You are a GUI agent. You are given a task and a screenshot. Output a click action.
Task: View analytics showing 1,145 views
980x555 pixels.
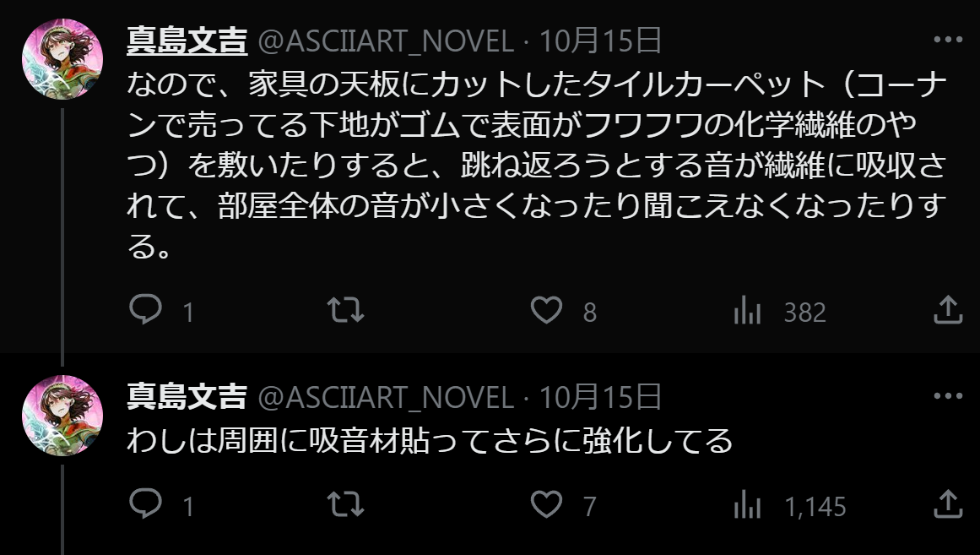pyautogui.click(x=747, y=506)
